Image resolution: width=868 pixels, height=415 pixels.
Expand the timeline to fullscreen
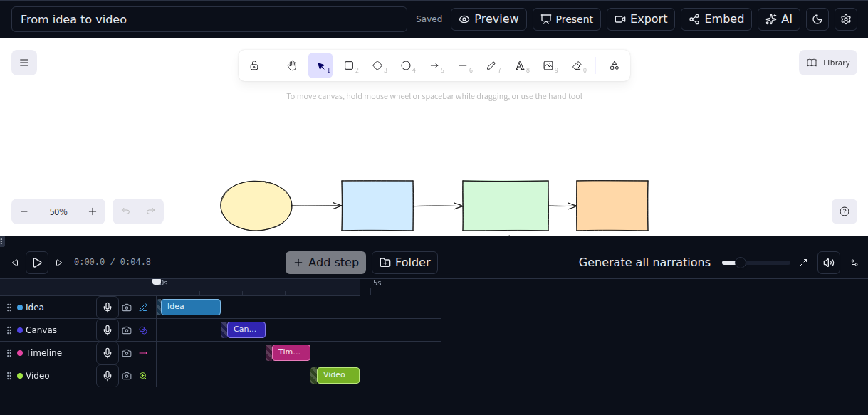click(x=803, y=263)
